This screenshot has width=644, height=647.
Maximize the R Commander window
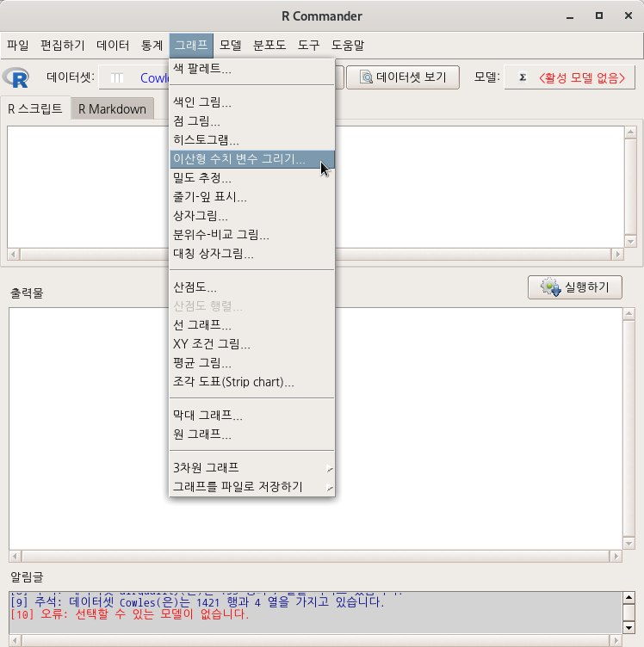(599, 15)
